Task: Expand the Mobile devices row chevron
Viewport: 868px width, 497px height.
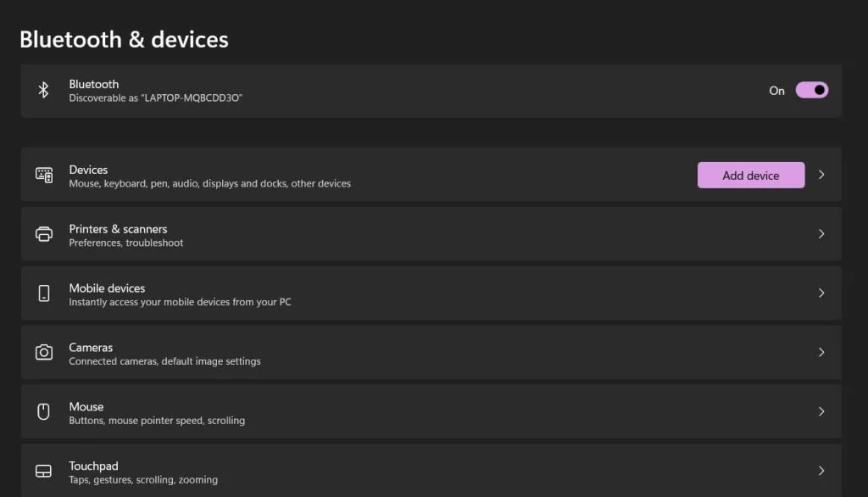Action: tap(821, 293)
